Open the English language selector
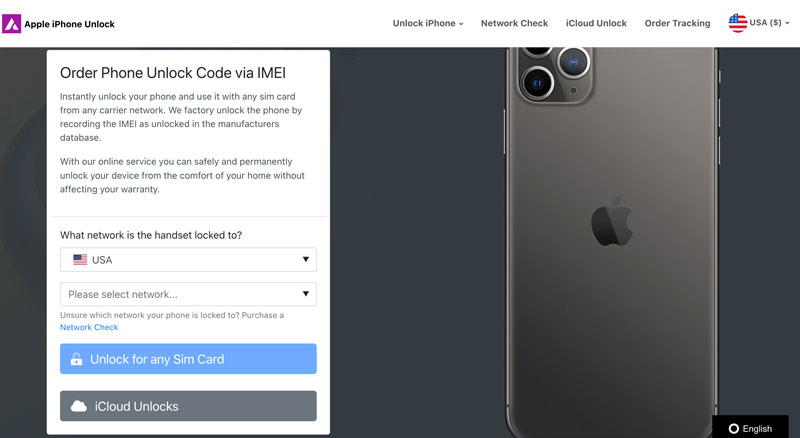This screenshot has height=438, width=800. click(x=750, y=428)
